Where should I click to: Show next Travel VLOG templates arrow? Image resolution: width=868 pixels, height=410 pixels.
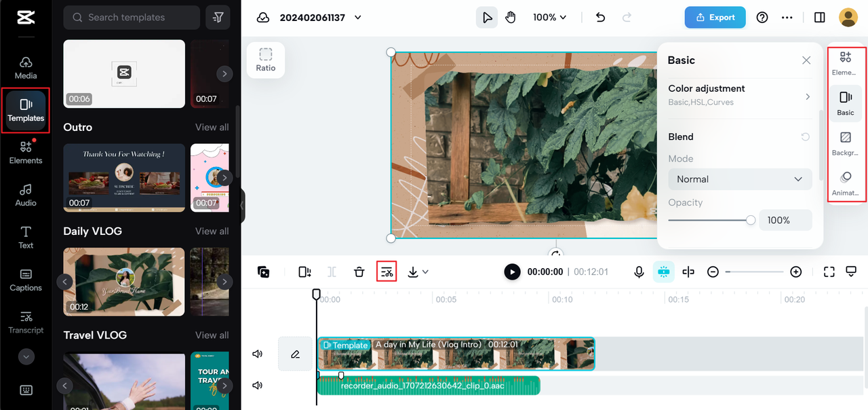coord(224,386)
